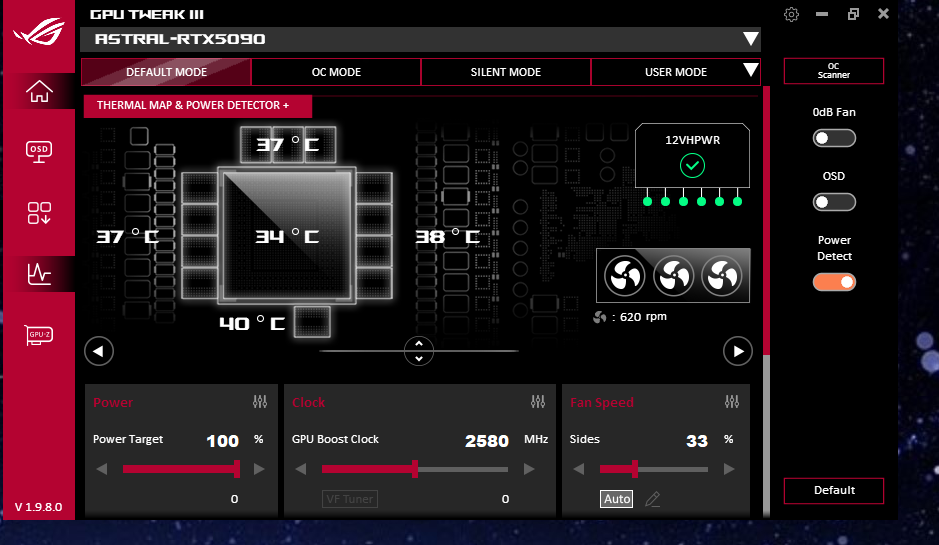Increase Power Target with right arrow
This screenshot has width=939, height=545.
pyautogui.click(x=259, y=469)
